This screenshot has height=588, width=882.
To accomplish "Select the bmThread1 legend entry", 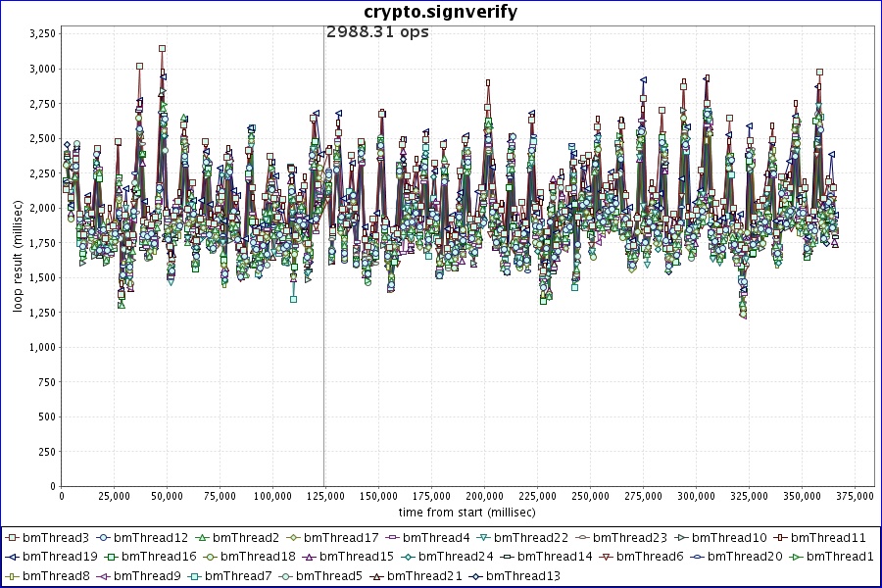I will [833, 556].
